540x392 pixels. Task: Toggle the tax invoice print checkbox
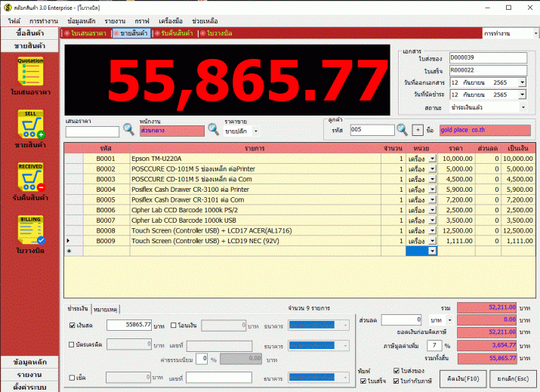(397, 381)
